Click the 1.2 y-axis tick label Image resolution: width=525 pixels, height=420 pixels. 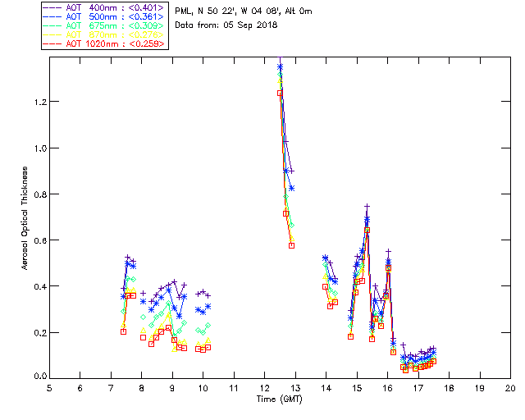click(40, 102)
